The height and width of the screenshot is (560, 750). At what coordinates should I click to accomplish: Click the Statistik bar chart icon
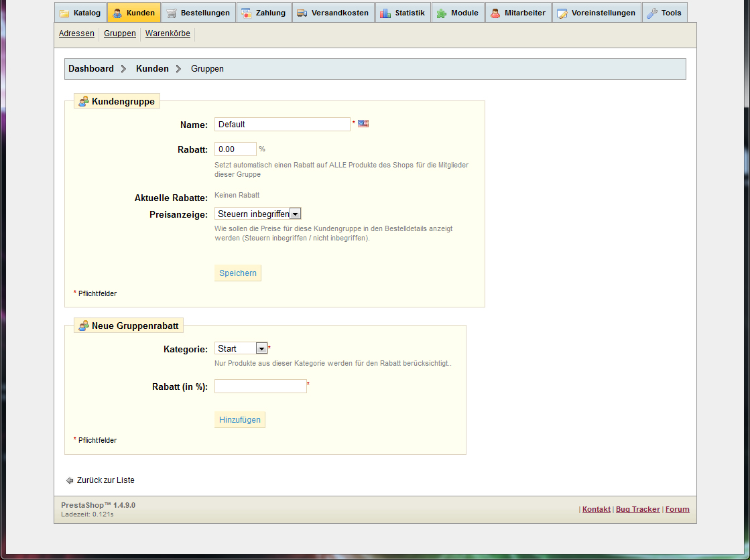coord(385,13)
